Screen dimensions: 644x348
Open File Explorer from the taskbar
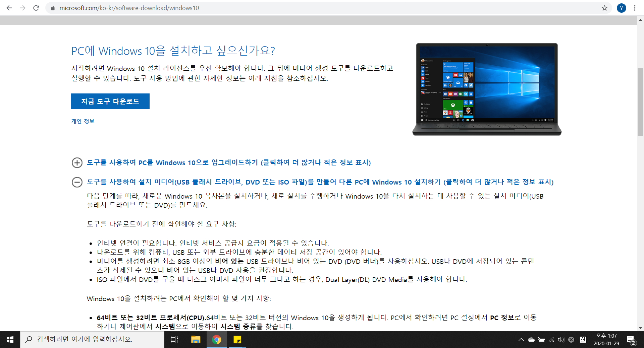point(196,340)
